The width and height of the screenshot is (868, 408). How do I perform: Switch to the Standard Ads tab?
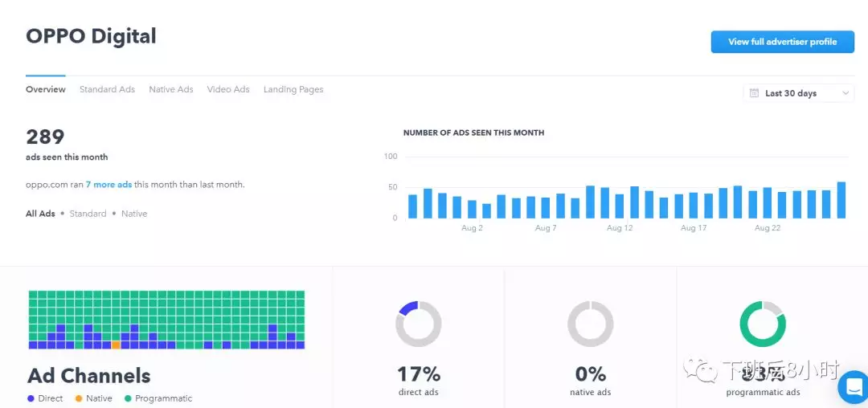(107, 89)
